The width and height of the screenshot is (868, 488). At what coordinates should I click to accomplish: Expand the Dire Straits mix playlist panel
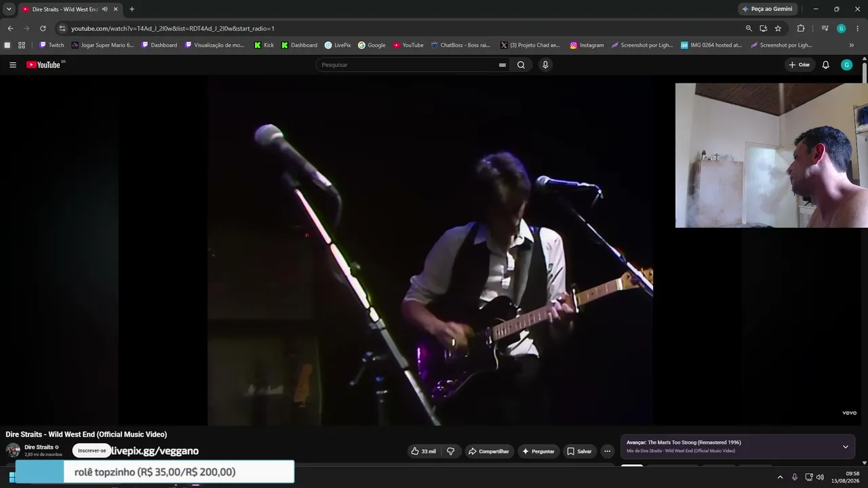coord(846,447)
